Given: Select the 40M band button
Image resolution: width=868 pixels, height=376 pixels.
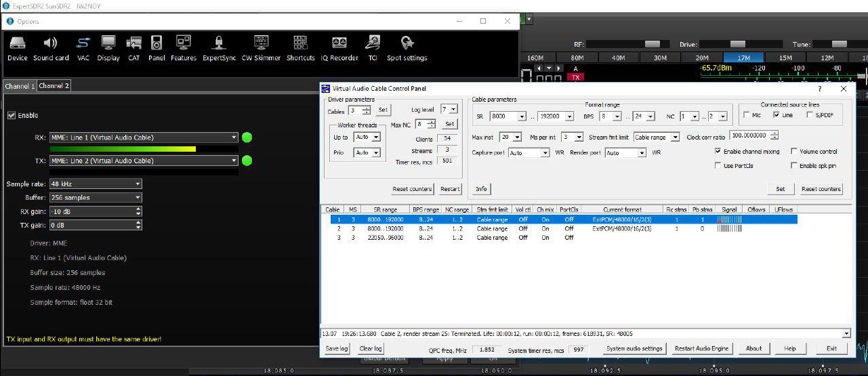Looking at the screenshot, I should (618, 58).
